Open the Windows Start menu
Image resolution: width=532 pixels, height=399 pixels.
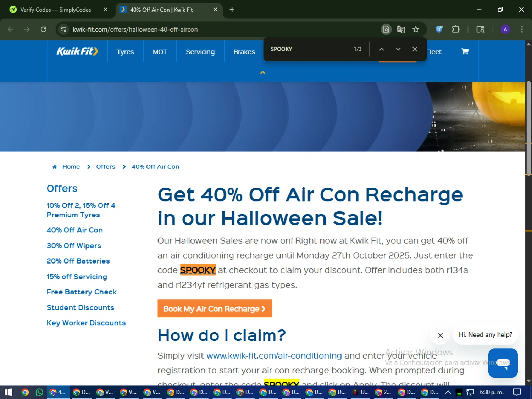tap(9, 392)
